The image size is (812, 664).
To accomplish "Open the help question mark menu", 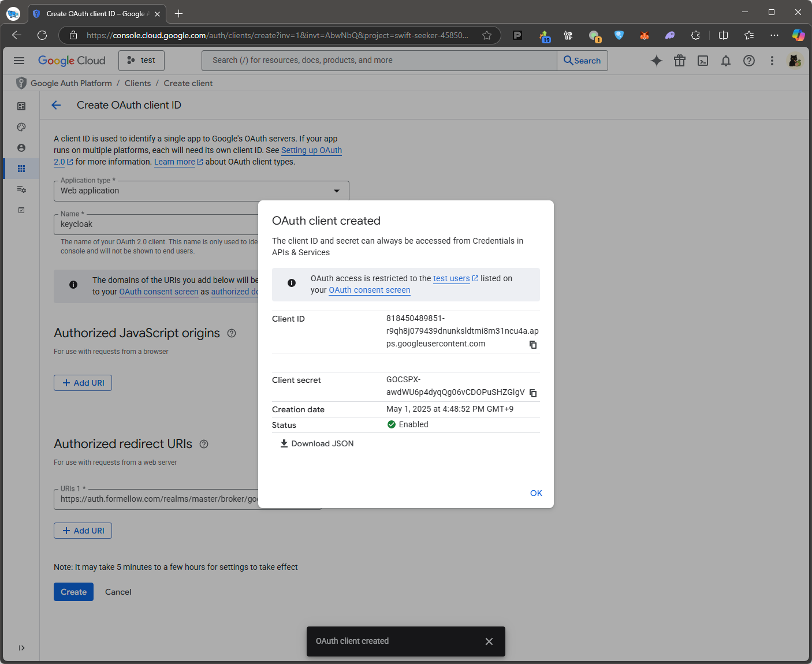I will point(749,61).
